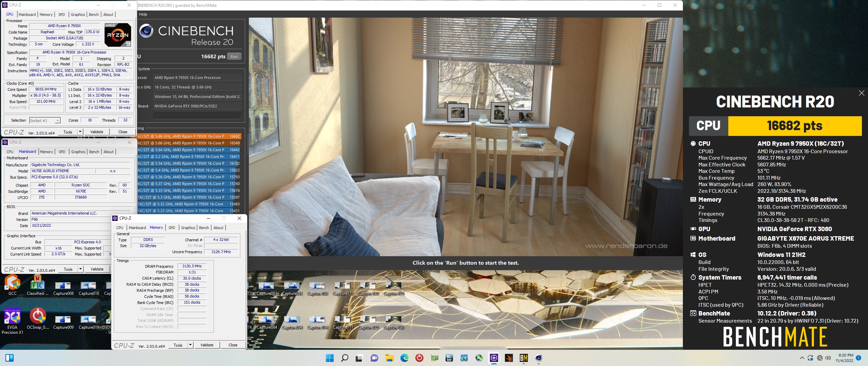Image resolution: width=868 pixels, height=366 pixels.
Task: Click the Cinebench Run button
Action: click(234, 57)
